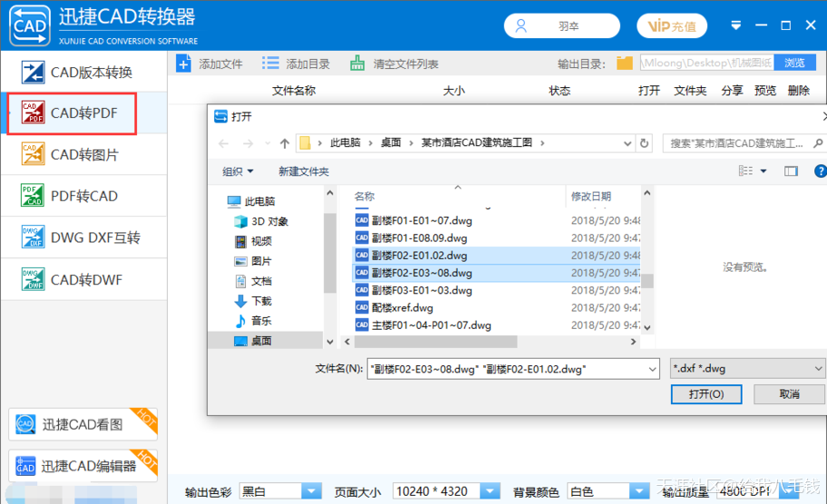This screenshot has width=827, height=504.
Task: Select file 配楼xref.dwg
Action: 496,307
